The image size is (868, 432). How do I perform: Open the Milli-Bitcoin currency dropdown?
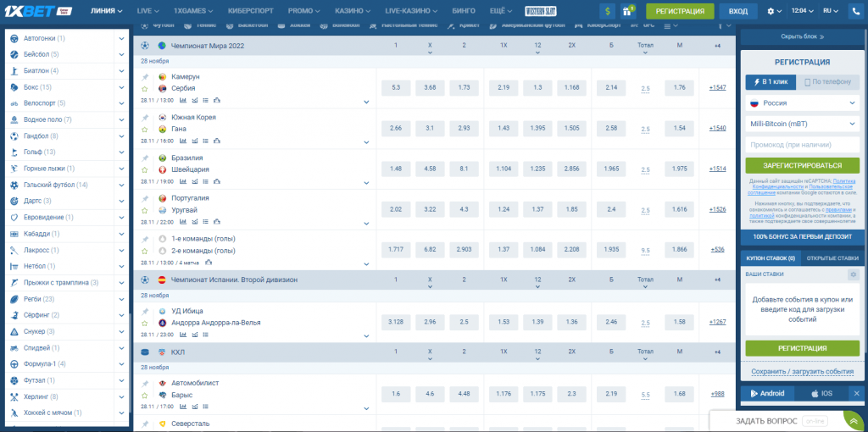tap(802, 124)
